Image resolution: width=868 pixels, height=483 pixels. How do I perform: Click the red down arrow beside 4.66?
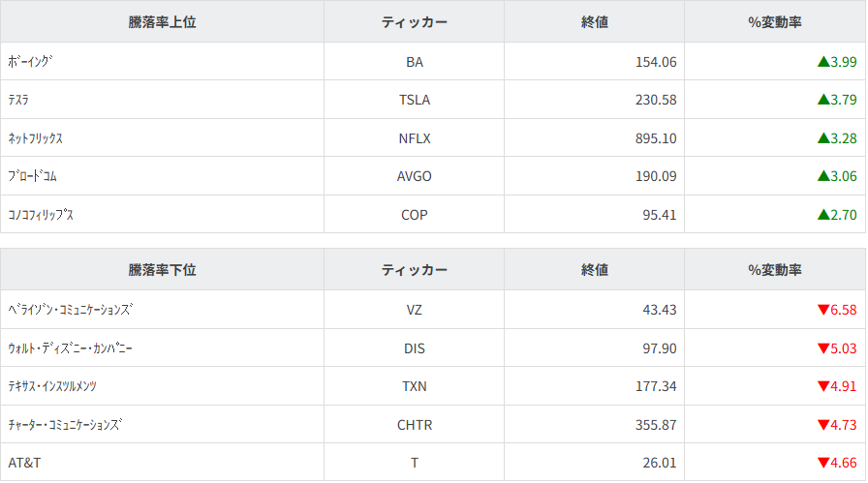pyautogui.click(x=823, y=463)
